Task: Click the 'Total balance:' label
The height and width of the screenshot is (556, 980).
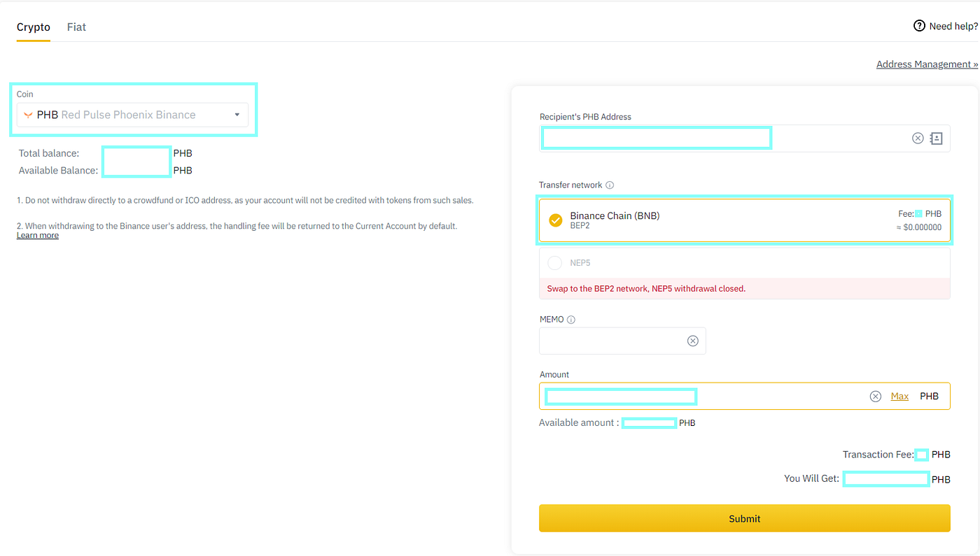Action: pos(49,153)
